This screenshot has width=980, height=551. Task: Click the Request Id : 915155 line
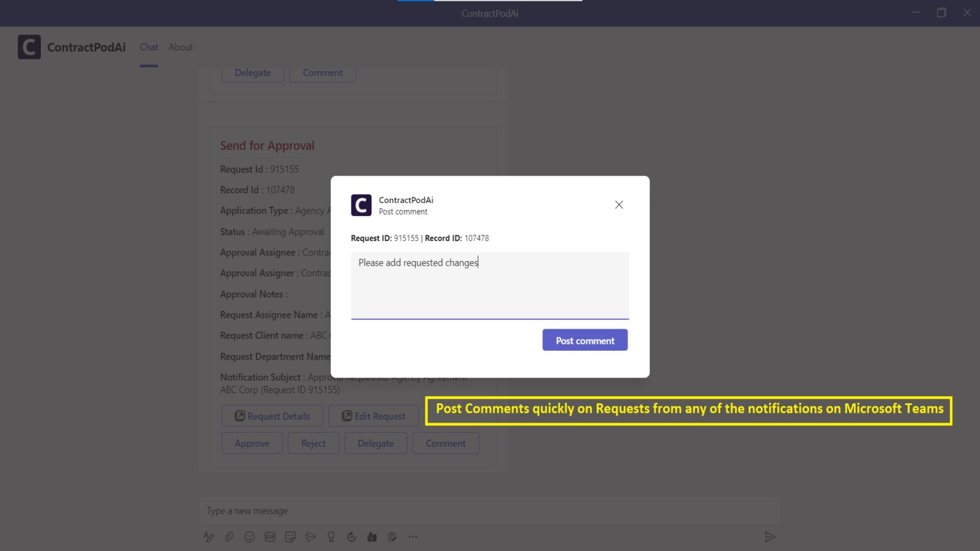[x=260, y=169]
